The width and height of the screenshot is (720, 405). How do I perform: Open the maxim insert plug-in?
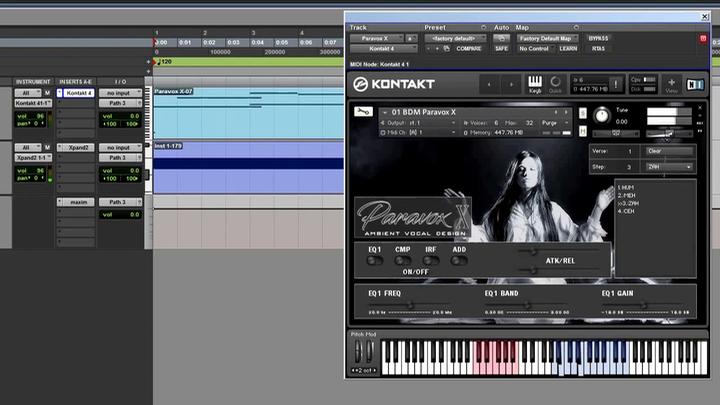(79, 202)
